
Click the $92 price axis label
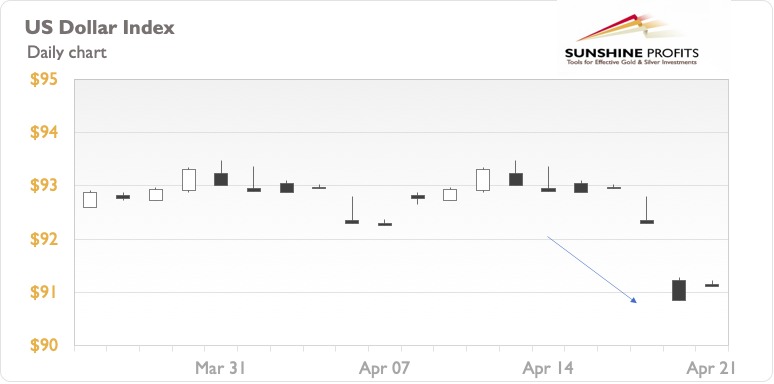[43, 239]
